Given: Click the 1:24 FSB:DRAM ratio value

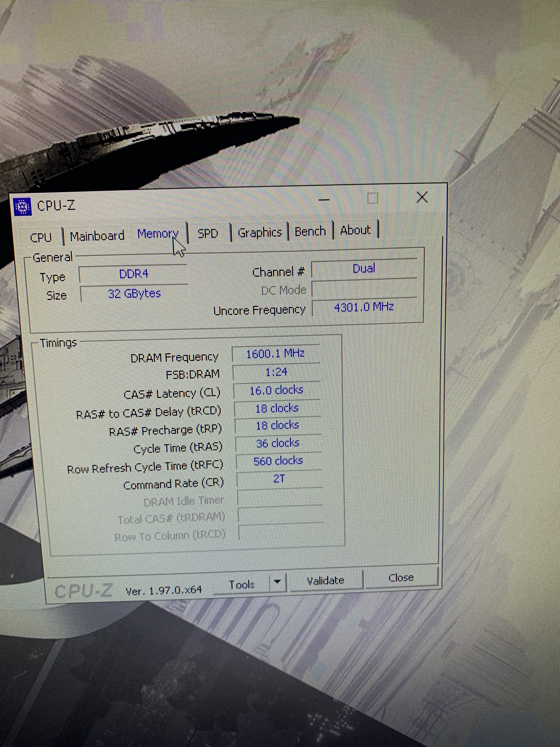Looking at the screenshot, I should click(276, 372).
